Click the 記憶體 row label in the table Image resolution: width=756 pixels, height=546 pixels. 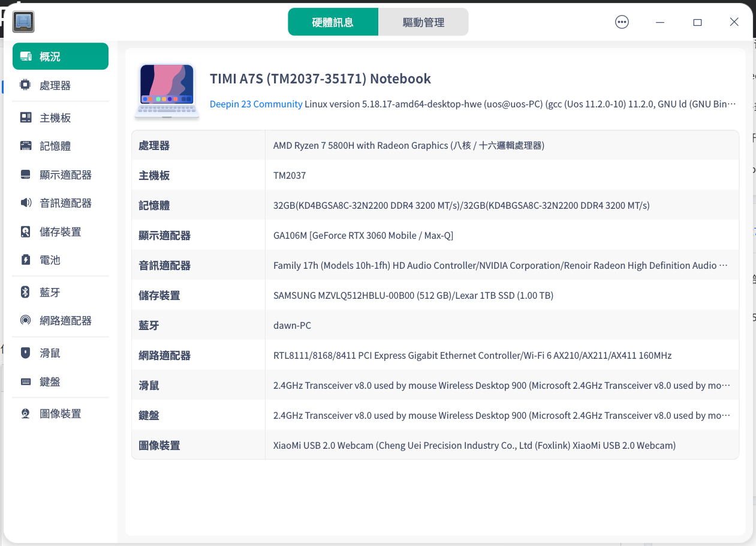tap(154, 205)
